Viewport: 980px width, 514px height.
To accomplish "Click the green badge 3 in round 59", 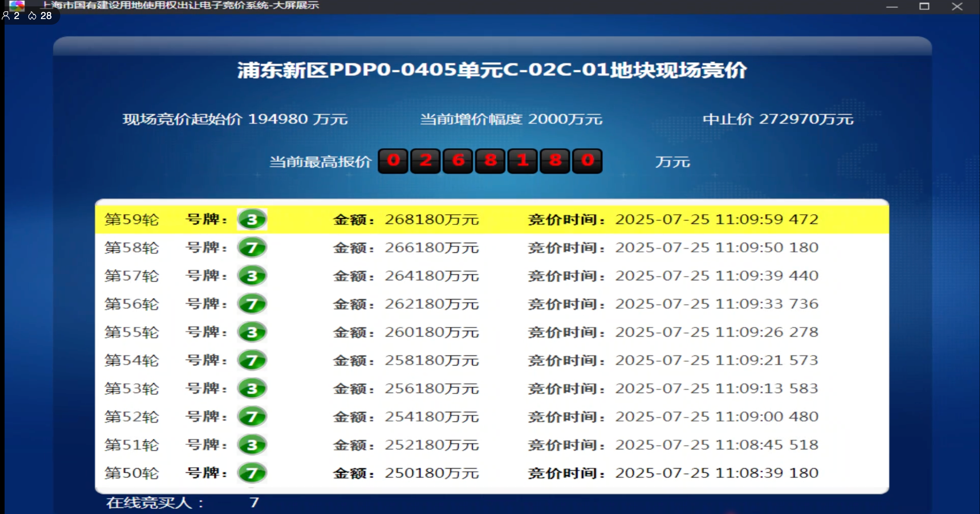I will [252, 220].
